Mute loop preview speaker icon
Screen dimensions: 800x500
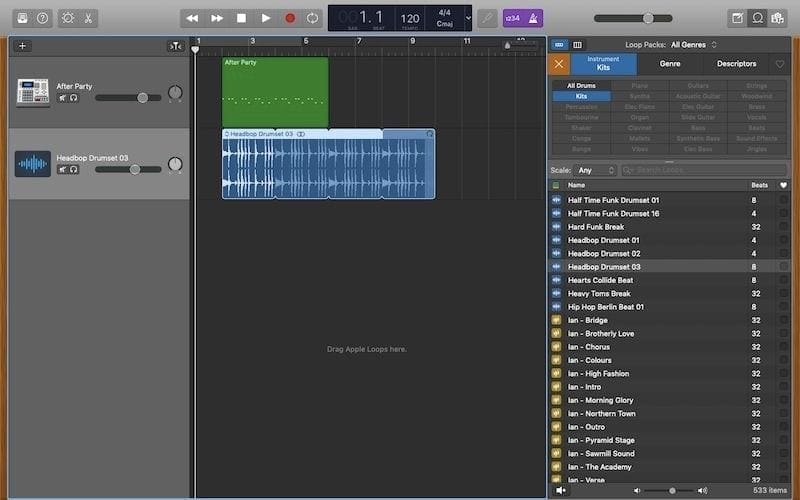(x=561, y=490)
